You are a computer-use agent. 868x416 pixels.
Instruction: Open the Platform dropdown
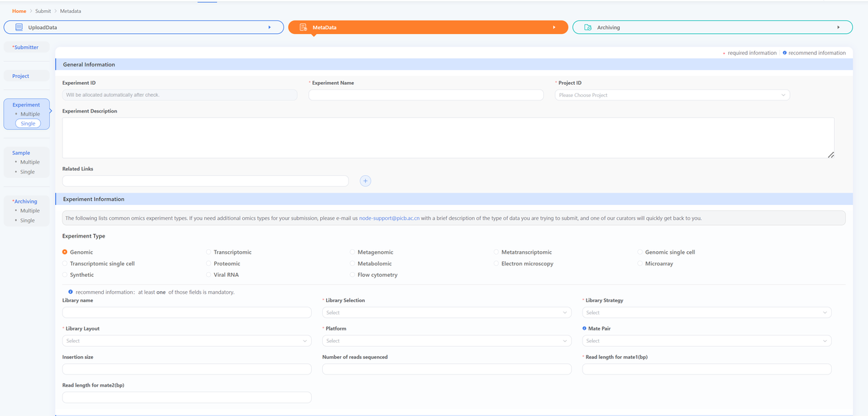click(x=446, y=341)
